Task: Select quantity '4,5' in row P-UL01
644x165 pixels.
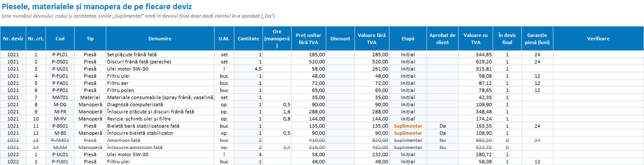Action: [248, 69]
